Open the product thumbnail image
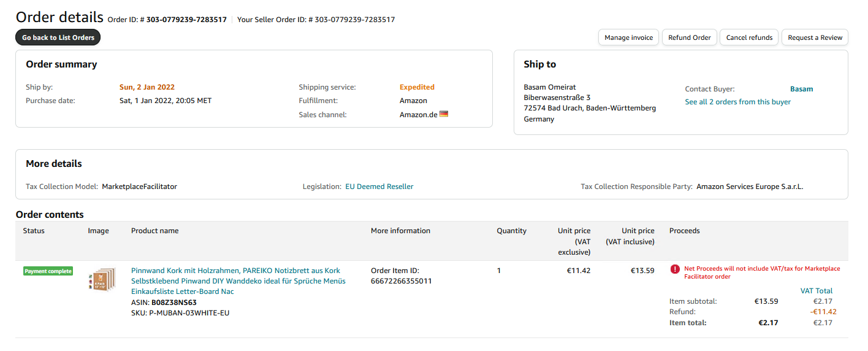Viewport: 868px width, 351px height. coord(102,279)
